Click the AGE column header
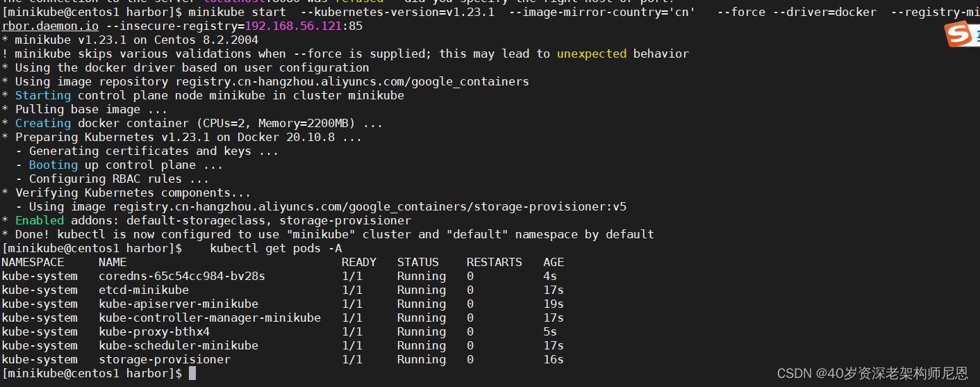The height and width of the screenshot is (387, 980). click(x=554, y=263)
